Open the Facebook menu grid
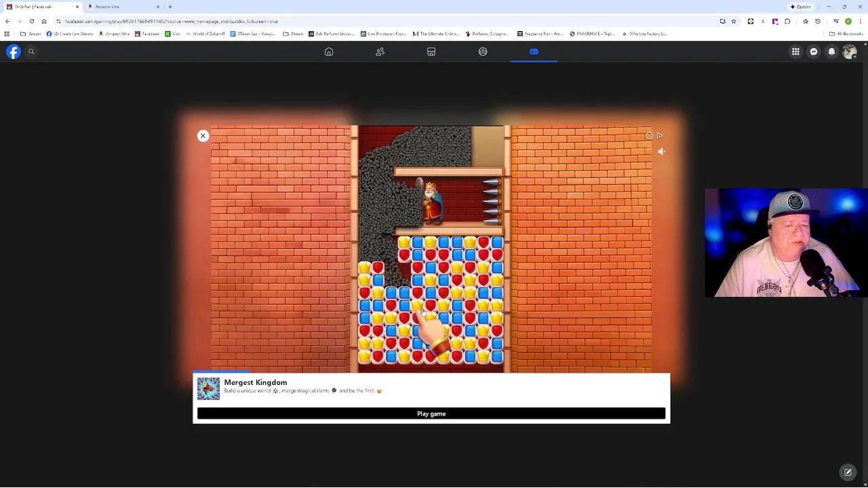Screen dimensions: 868x488 coord(795,52)
